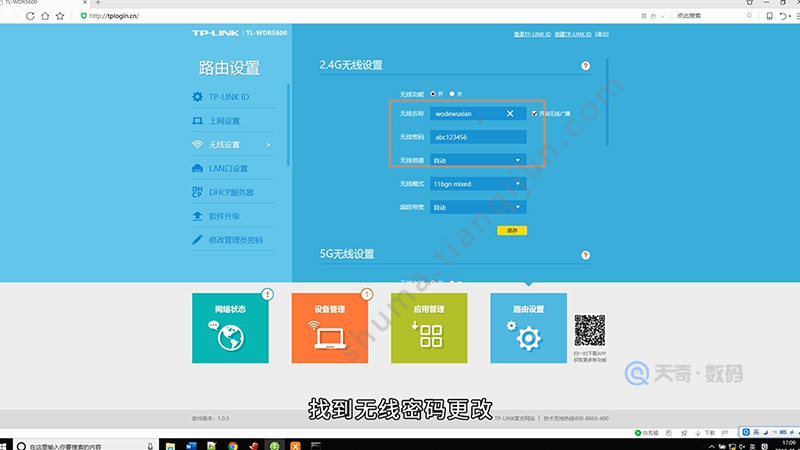Open 修改管理员密码 pencil icon
Viewport: 800px width, 450px height.
pyautogui.click(x=197, y=240)
